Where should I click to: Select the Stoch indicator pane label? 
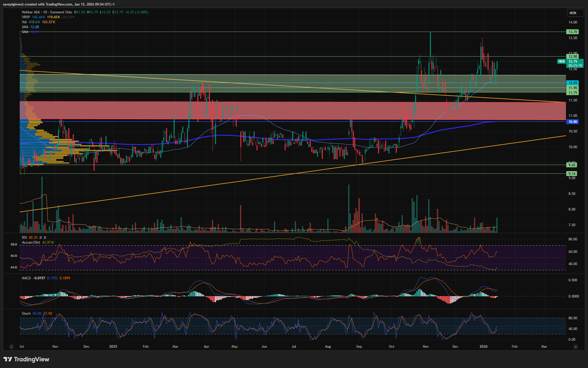(x=26, y=313)
